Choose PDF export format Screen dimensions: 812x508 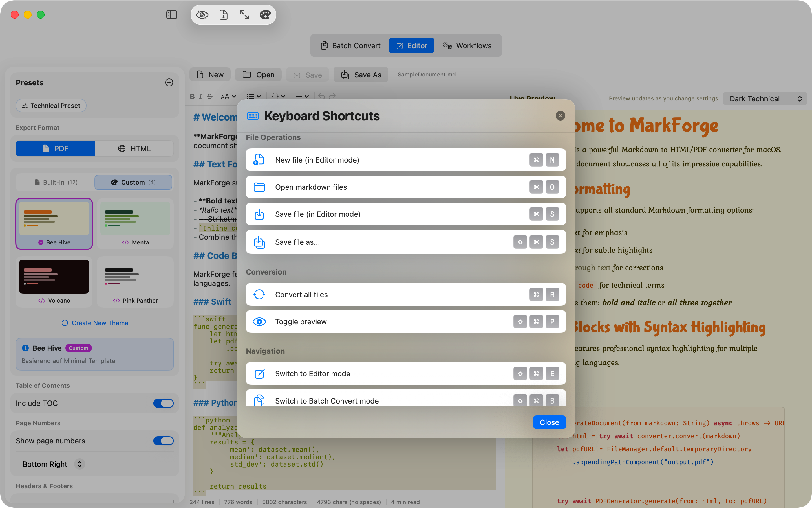(55, 148)
